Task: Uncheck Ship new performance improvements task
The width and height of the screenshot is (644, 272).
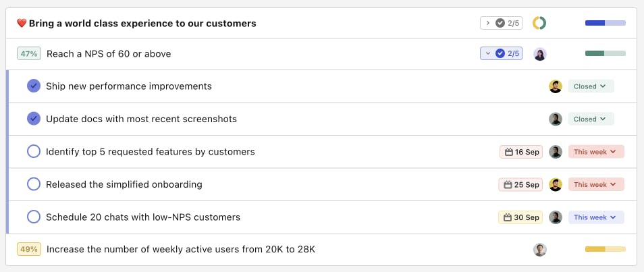Action: (34, 86)
